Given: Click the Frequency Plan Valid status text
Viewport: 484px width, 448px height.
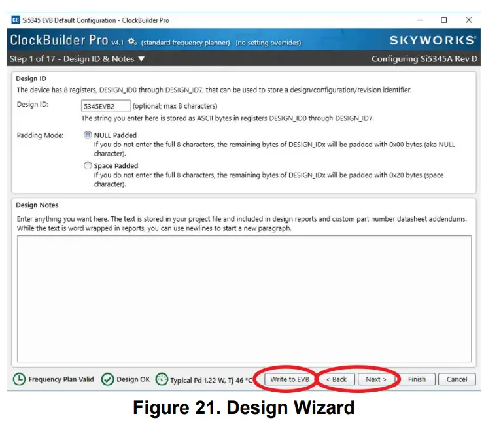Looking at the screenshot, I should pyautogui.click(x=61, y=379).
